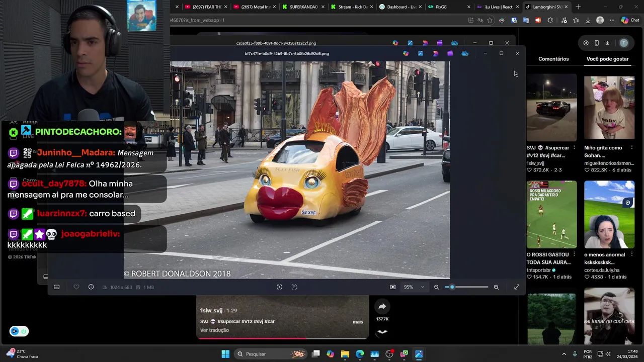Open the browser three-dots settings menu
This screenshot has width=644, height=362.
click(x=612, y=20)
